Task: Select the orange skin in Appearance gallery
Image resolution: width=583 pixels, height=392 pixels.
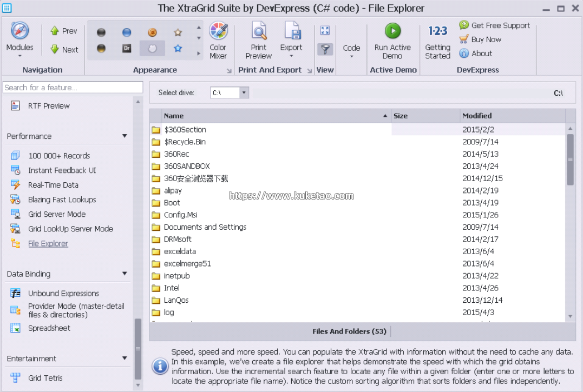Action: (152, 33)
